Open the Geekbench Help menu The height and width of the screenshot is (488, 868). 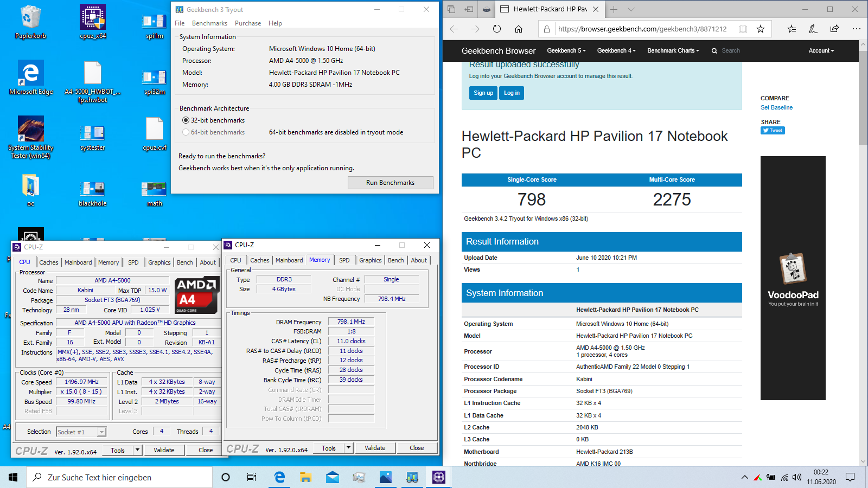[x=275, y=23]
